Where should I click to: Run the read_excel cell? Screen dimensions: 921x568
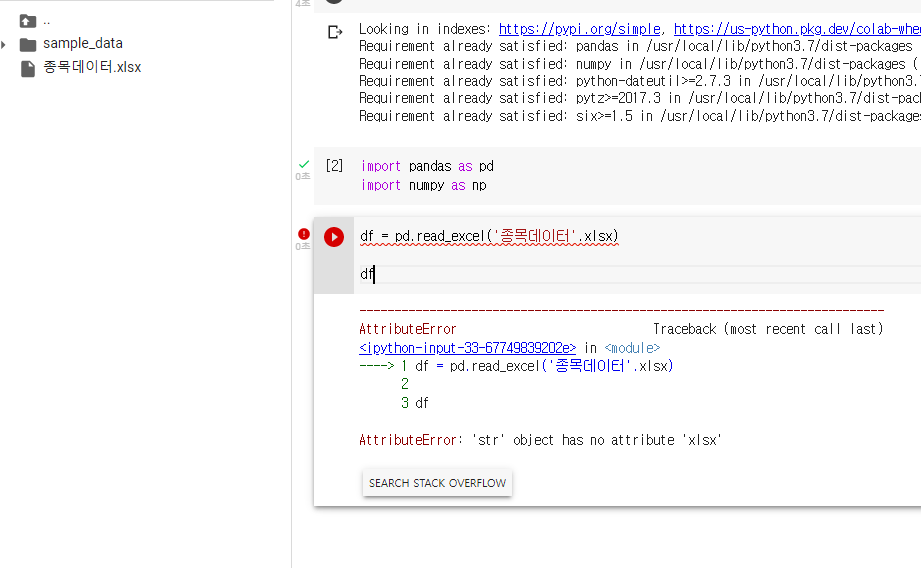coord(334,237)
